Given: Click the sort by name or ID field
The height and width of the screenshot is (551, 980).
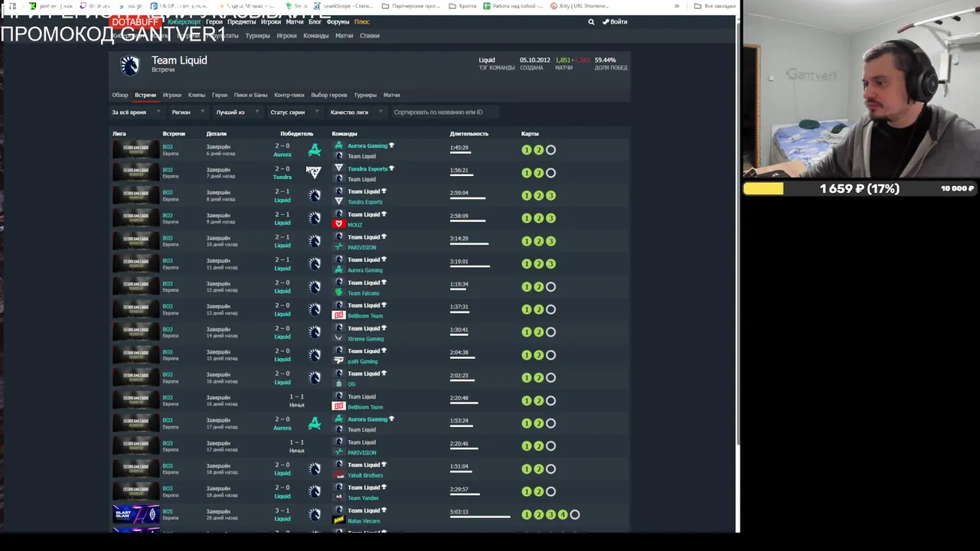Looking at the screenshot, I should pos(444,112).
